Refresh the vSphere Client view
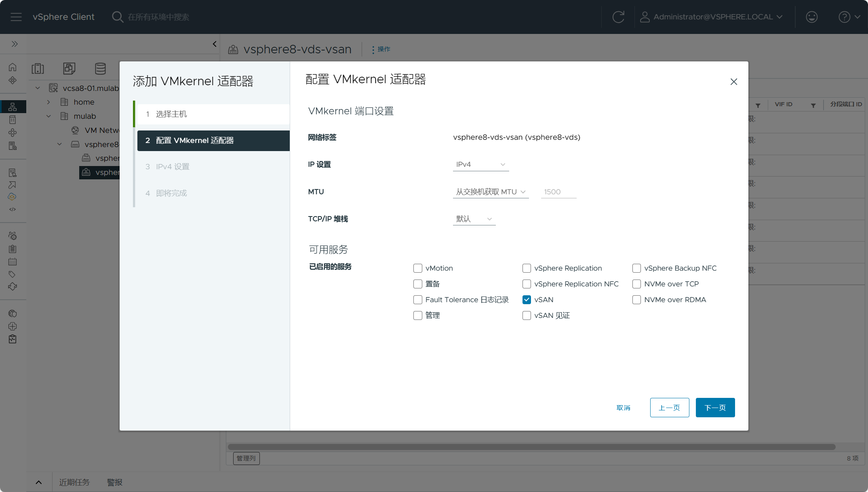This screenshot has width=868, height=492. 618,17
